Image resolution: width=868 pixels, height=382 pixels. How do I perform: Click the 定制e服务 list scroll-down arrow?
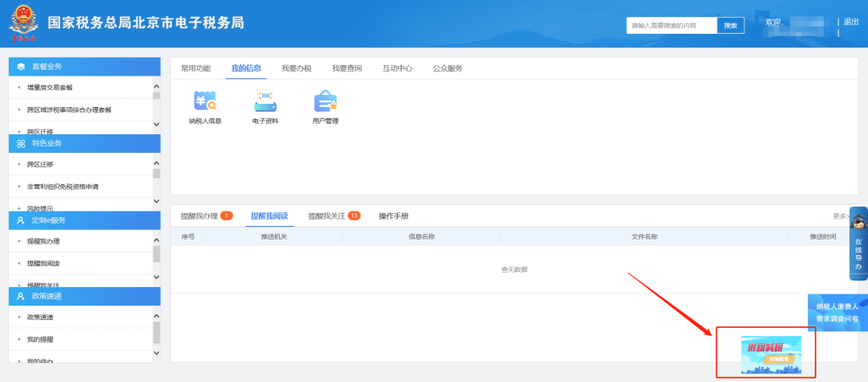click(x=156, y=277)
